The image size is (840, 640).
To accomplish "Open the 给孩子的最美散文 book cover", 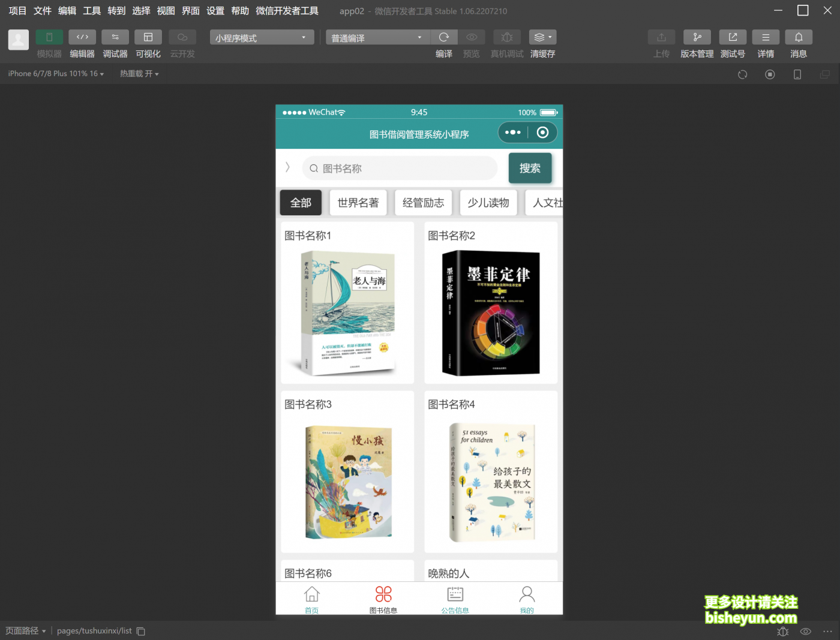I will [491, 482].
